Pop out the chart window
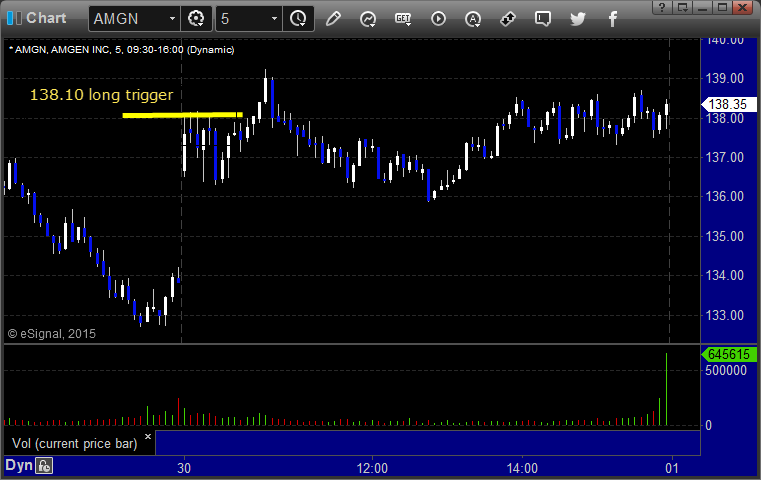This screenshot has height=480, width=761. point(682,7)
